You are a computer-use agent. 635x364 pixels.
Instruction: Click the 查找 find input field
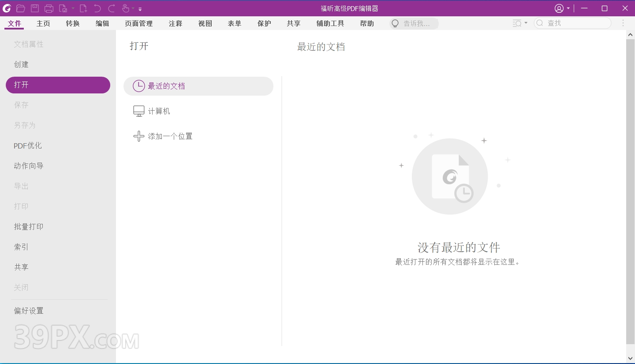(572, 23)
